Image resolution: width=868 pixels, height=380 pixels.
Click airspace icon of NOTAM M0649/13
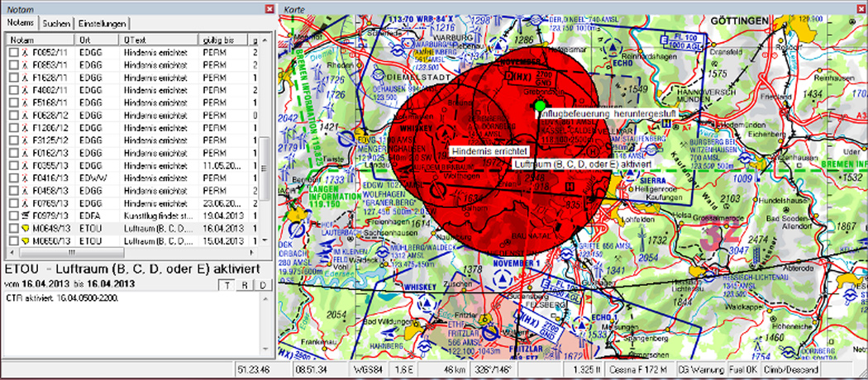(26, 226)
